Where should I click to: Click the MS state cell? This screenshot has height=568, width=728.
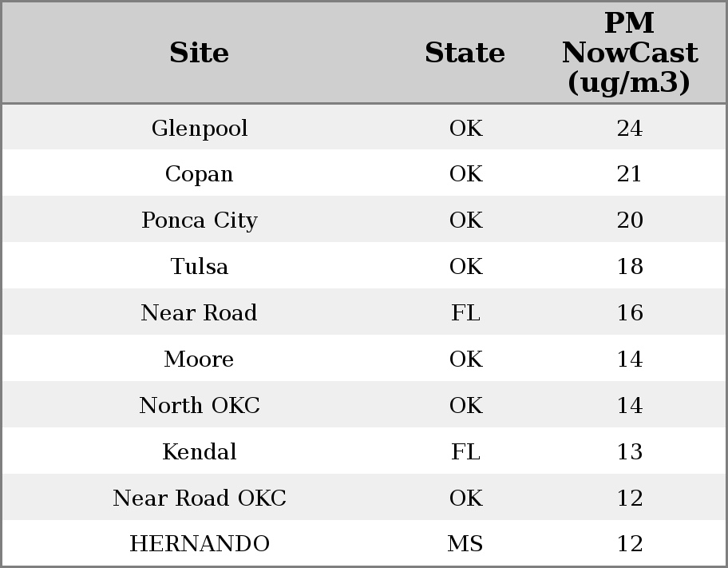coord(465,544)
